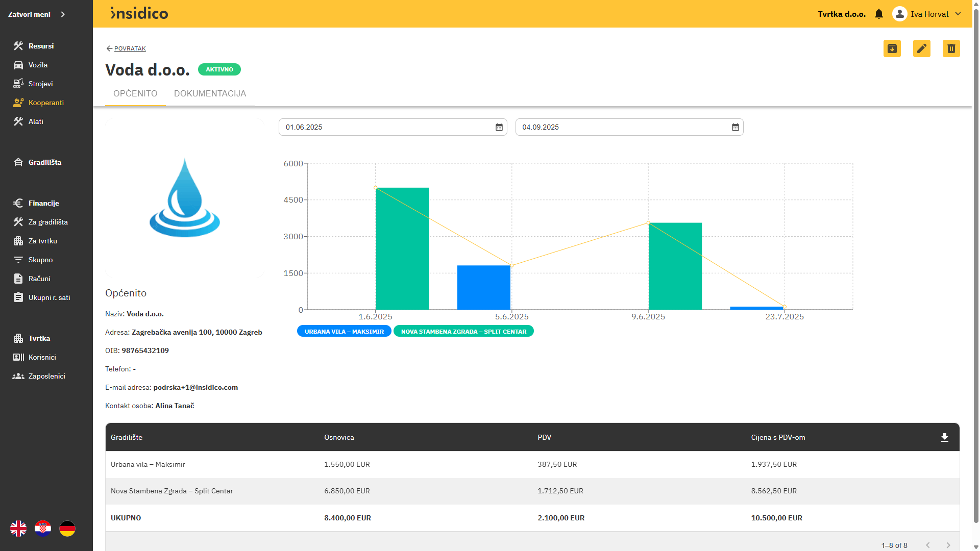Click the pencil edit icon
The height and width of the screenshot is (551, 980).
(x=922, y=48)
